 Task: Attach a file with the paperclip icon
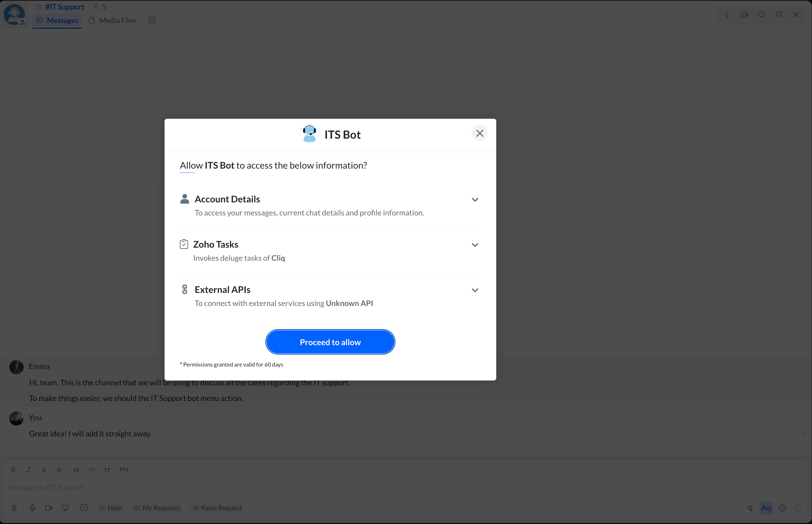[x=14, y=508]
